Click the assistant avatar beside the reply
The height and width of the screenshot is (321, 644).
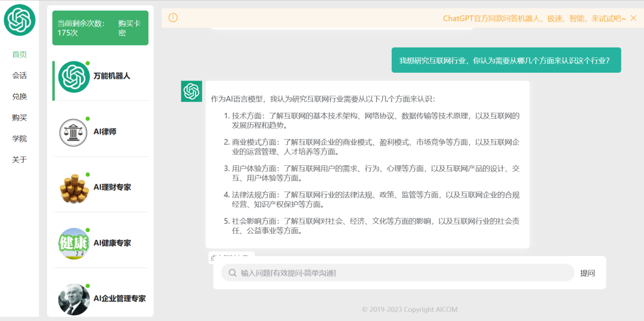(x=191, y=91)
